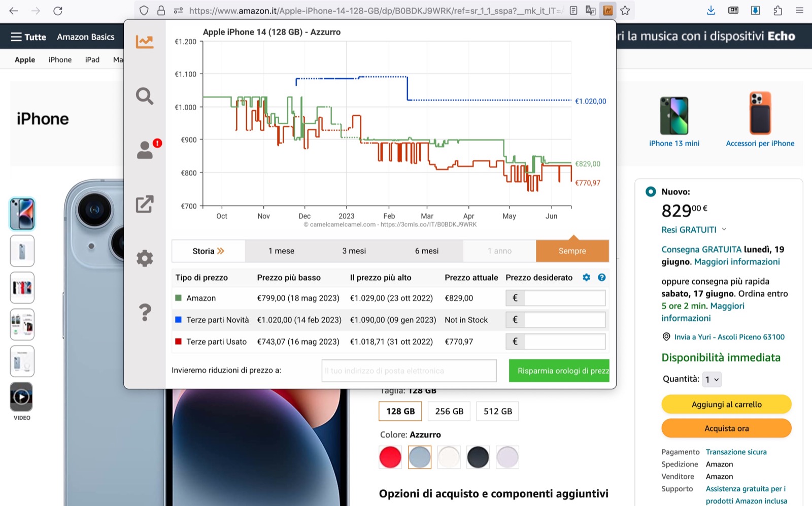The height and width of the screenshot is (506, 812).
Task: Open the iPad category in Amazon subnav
Action: coord(92,59)
